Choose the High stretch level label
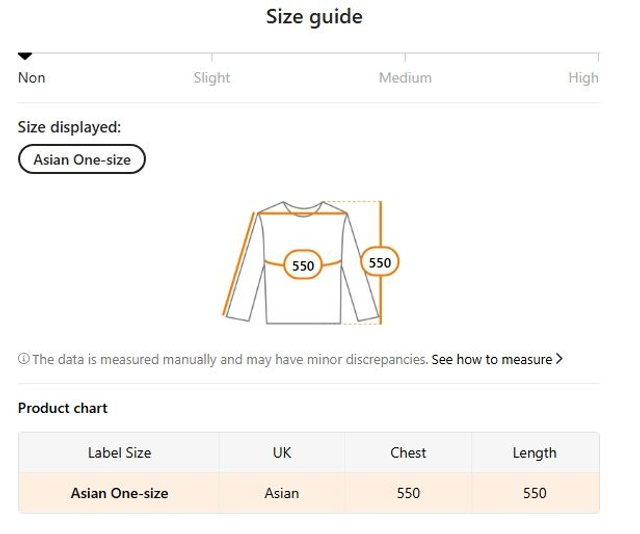Image resolution: width=640 pixels, height=534 pixels. pyautogui.click(x=583, y=78)
